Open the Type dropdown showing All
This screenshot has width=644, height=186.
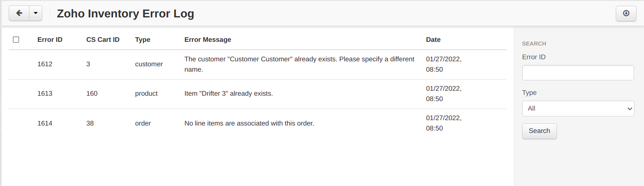578,109
